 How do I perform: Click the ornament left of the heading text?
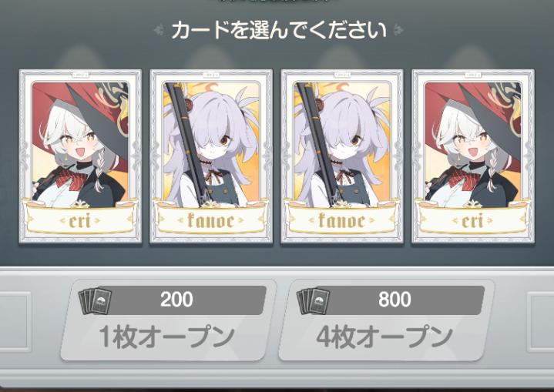click(x=159, y=30)
